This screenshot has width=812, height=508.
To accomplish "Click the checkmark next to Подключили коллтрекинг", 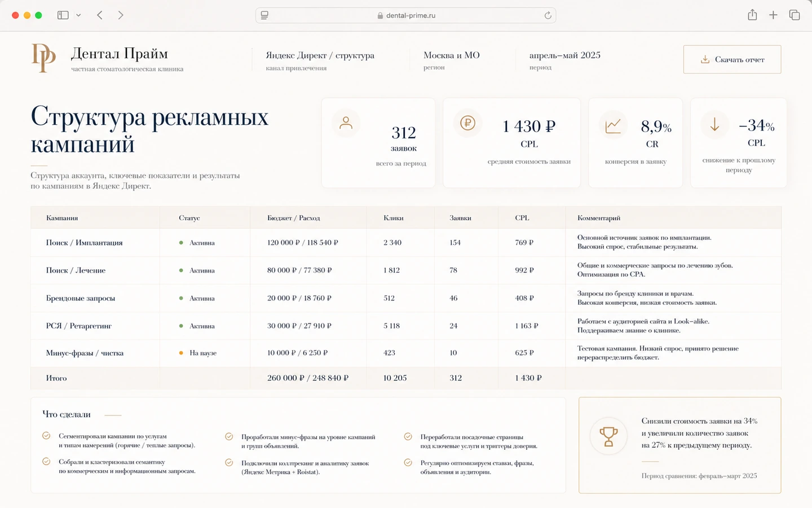I will [229, 462].
